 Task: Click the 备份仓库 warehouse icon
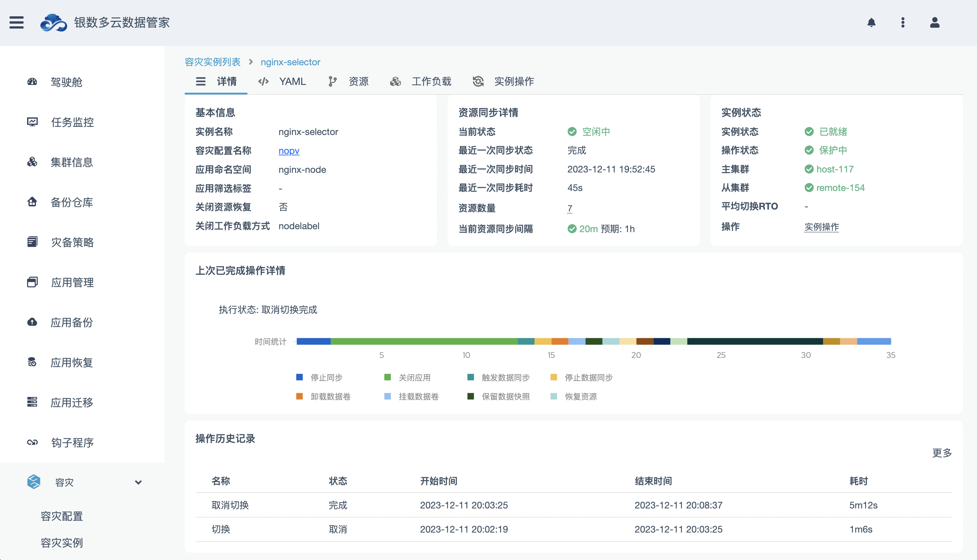pos(32,201)
